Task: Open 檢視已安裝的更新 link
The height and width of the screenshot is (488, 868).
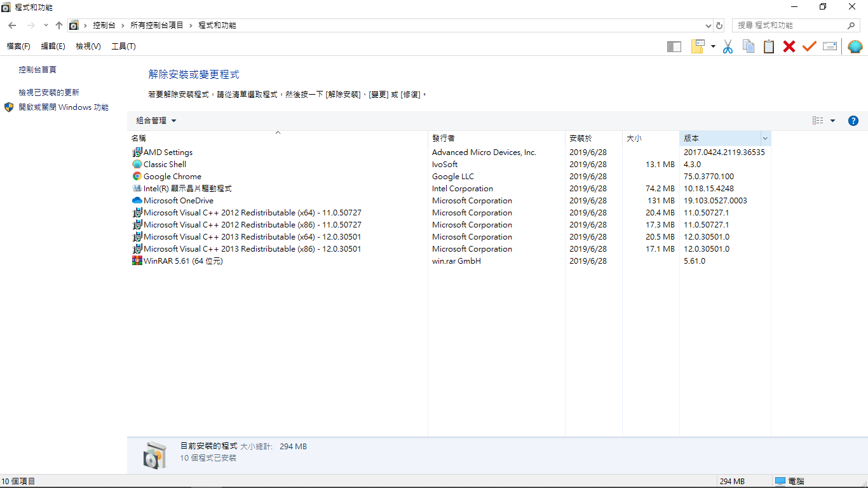Action: (49, 93)
